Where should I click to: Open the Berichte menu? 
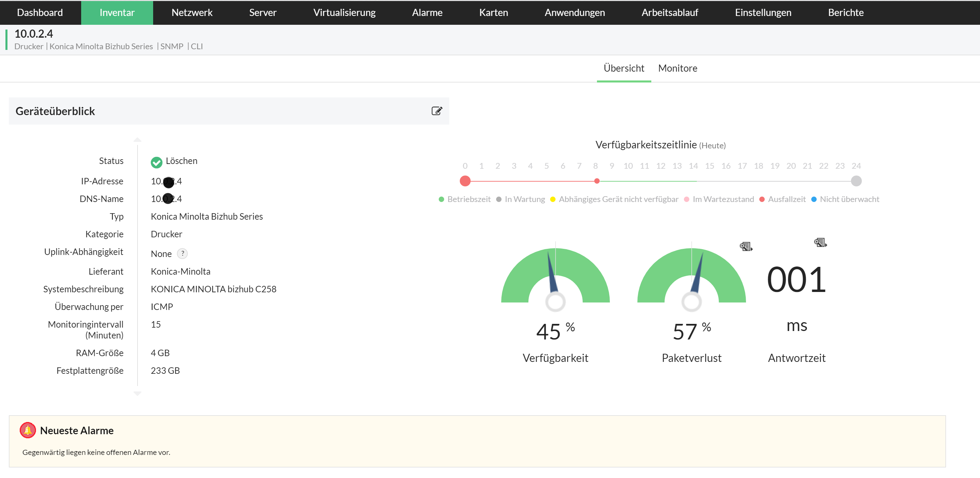pyautogui.click(x=846, y=13)
